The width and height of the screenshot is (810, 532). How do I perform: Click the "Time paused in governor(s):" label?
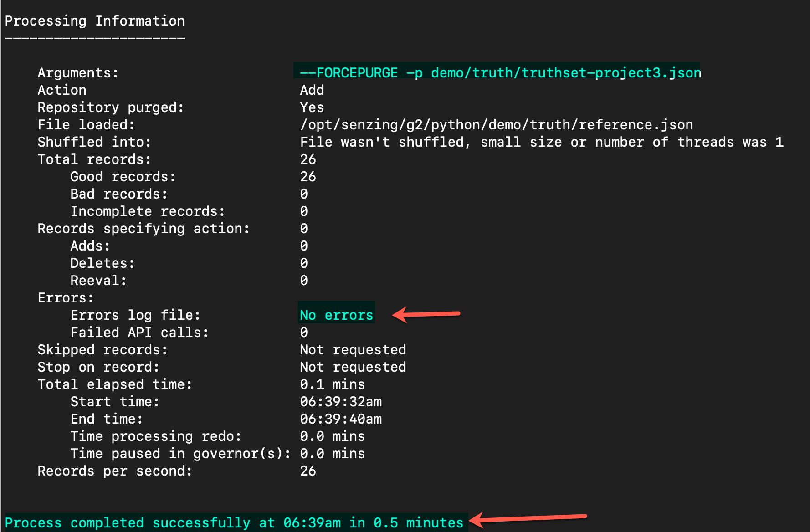click(180, 453)
